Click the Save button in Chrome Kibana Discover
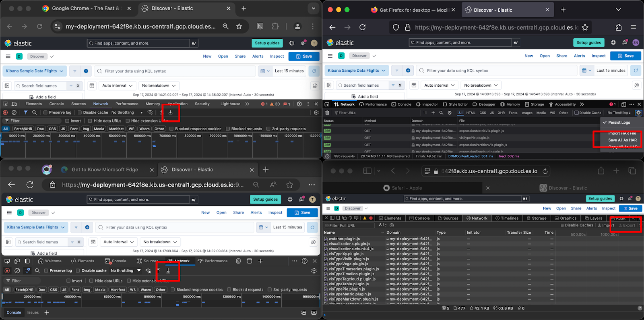Image resolution: width=644 pixels, height=320 pixels. (x=304, y=56)
